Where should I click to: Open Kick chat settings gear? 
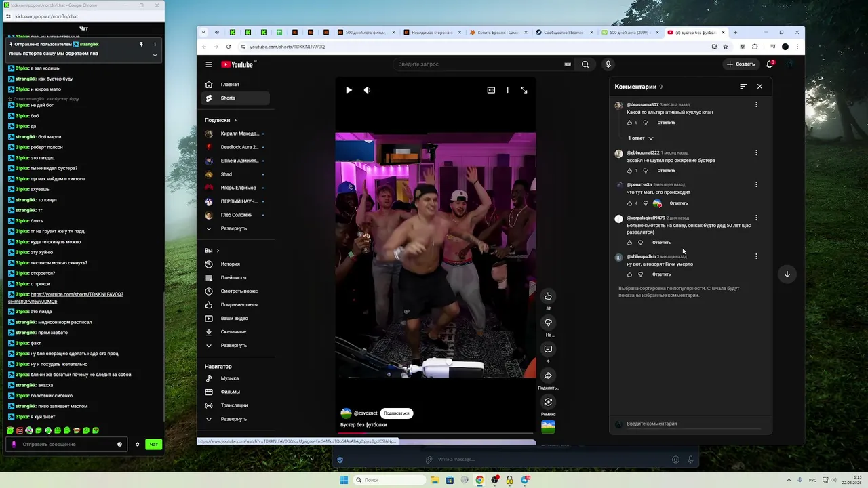pyautogui.click(x=137, y=445)
